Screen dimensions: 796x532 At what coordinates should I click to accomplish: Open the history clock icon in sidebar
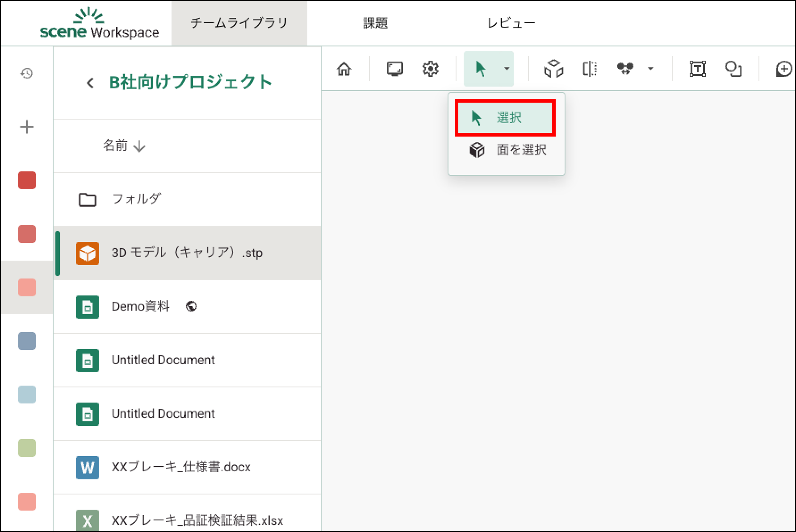tap(27, 73)
